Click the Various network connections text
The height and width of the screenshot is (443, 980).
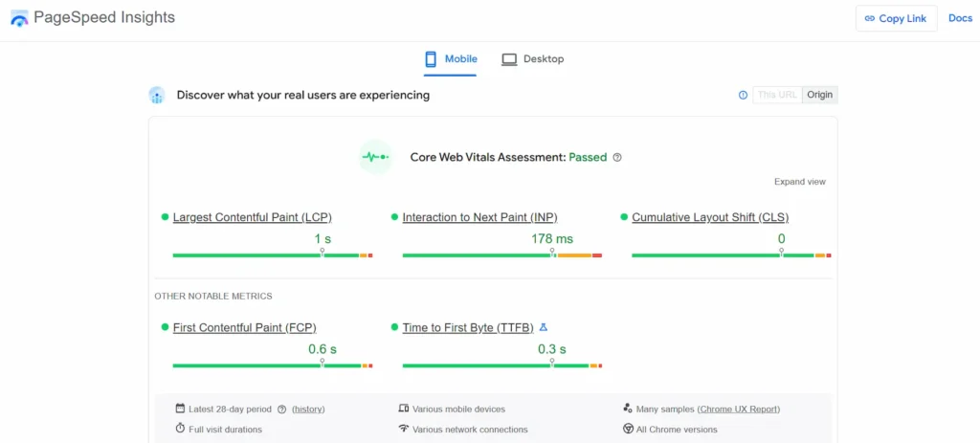point(470,430)
